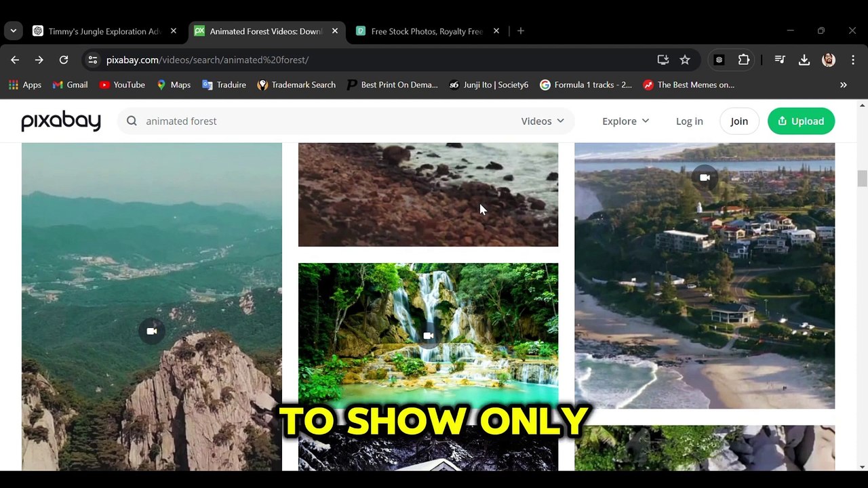Open the Formula 1 tracks bookmark
The height and width of the screenshot is (488, 868).
(586, 85)
